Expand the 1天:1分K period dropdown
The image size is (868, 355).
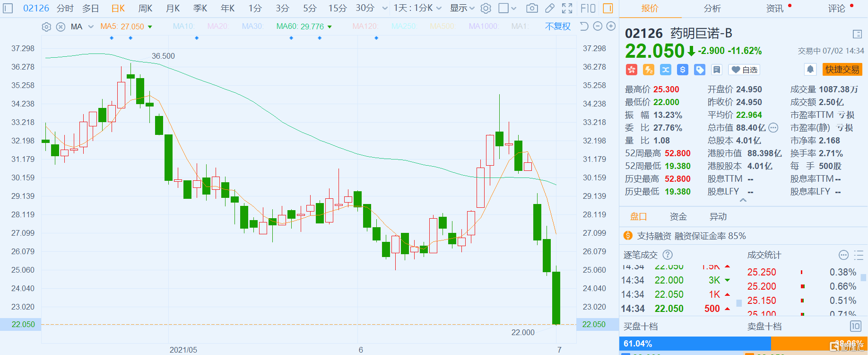(x=417, y=8)
